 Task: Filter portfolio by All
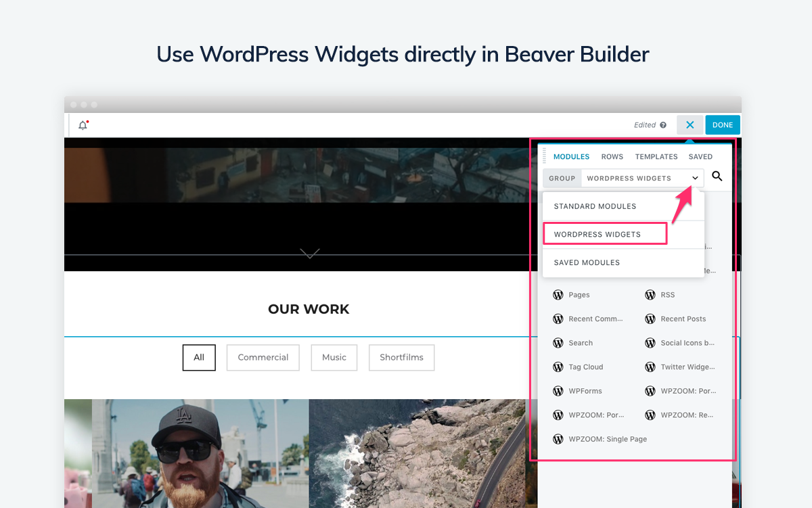[x=199, y=357]
